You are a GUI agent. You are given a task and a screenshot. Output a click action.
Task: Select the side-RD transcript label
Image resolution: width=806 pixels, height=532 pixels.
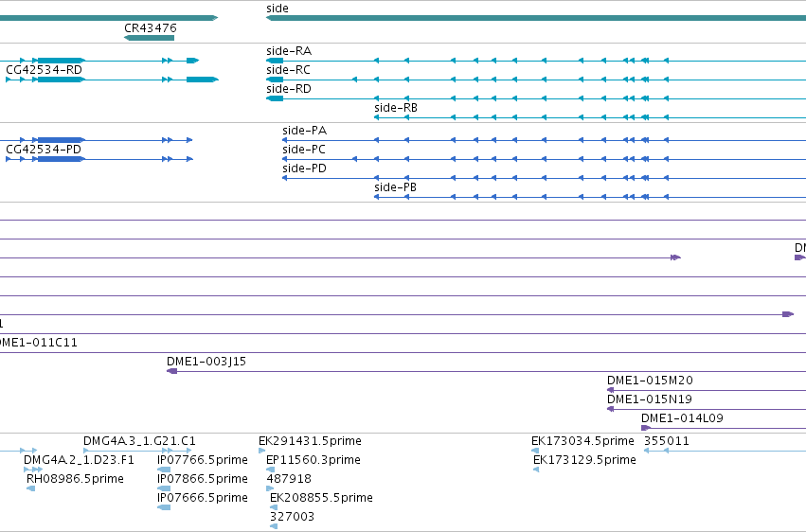(289, 89)
